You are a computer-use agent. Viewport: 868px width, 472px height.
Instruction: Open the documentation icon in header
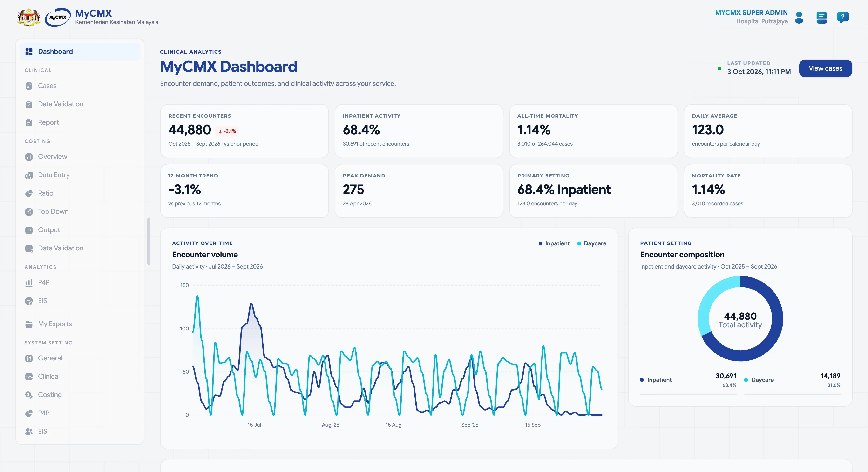click(821, 18)
